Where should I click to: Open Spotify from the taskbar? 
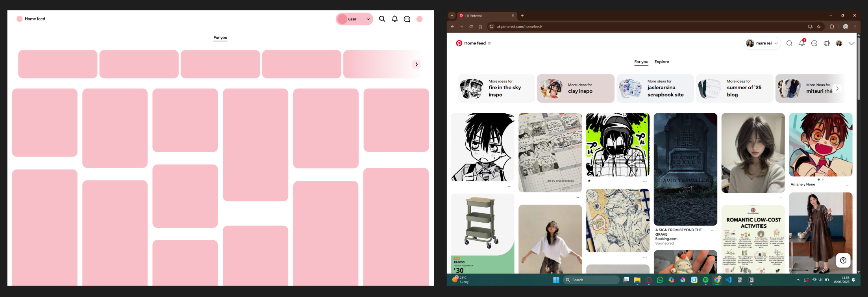click(x=705, y=280)
